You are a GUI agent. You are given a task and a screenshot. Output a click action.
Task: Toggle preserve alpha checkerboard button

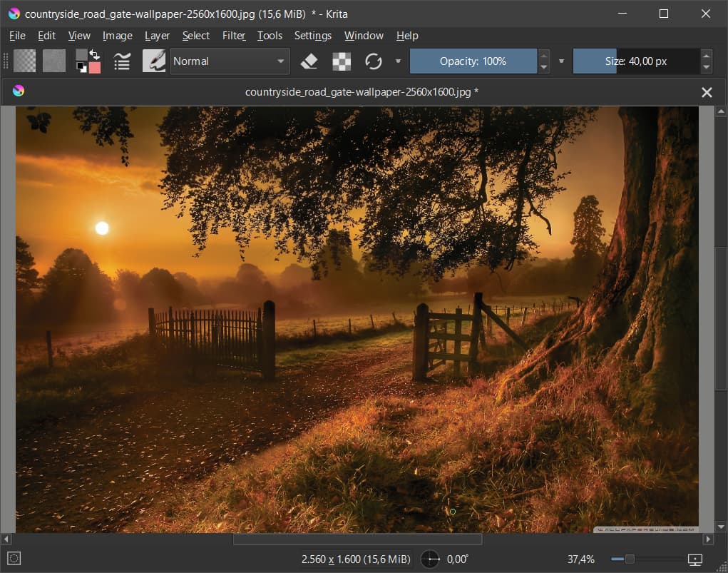pos(342,61)
